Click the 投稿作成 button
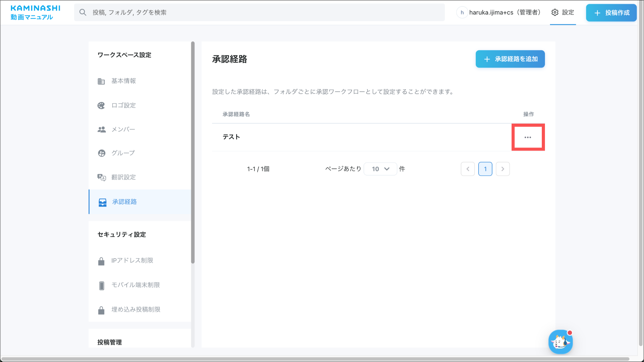 (x=611, y=13)
